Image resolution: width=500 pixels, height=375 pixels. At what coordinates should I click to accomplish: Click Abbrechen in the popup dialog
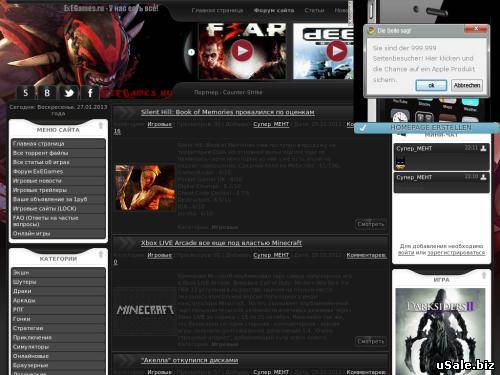pos(467,85)
